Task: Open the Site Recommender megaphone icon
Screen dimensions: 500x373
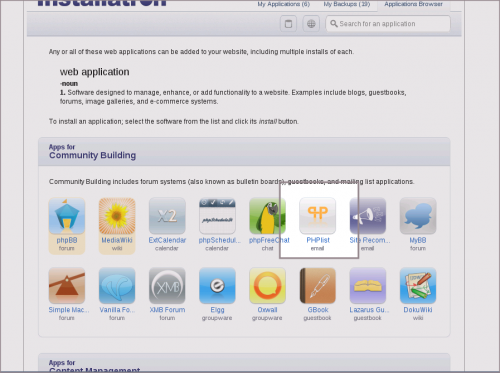Action: (x=368, y=216)
